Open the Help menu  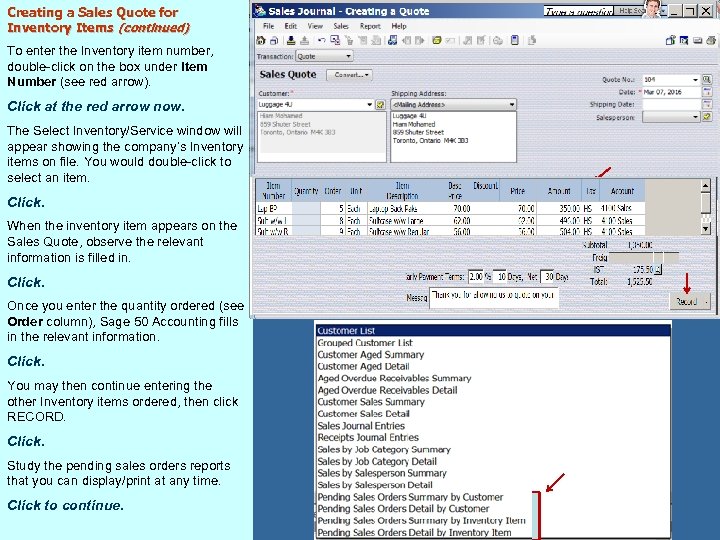399,26
